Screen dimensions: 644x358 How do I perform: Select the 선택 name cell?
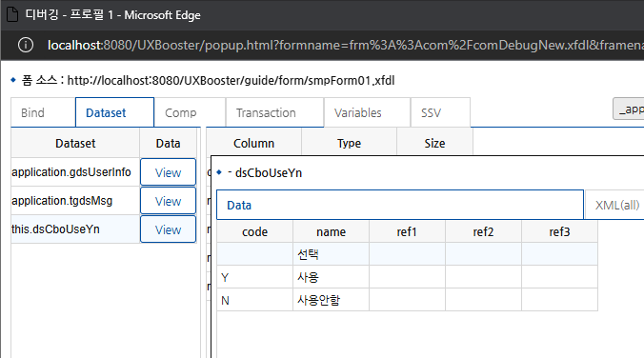click(x=331, y=254)
